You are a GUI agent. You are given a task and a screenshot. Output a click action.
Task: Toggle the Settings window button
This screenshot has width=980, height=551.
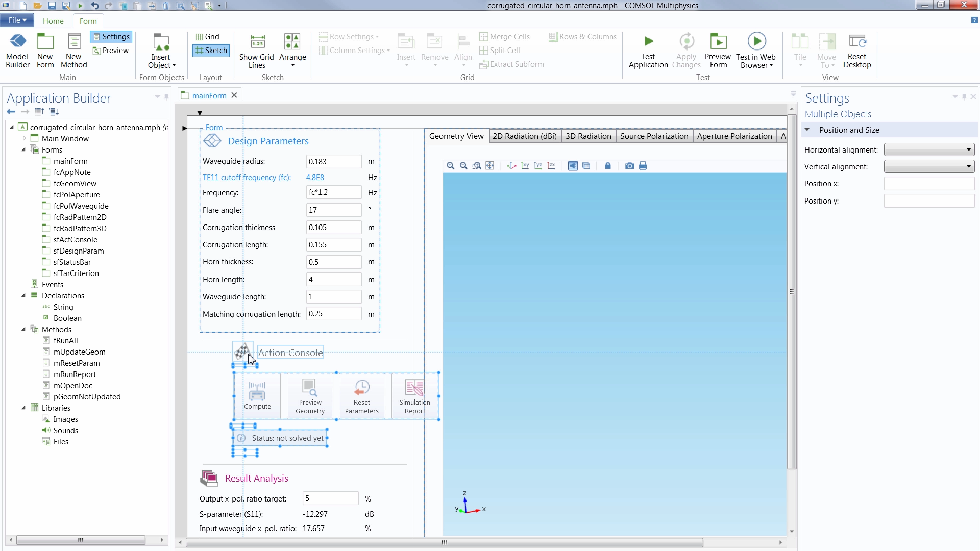pos(111,37)
